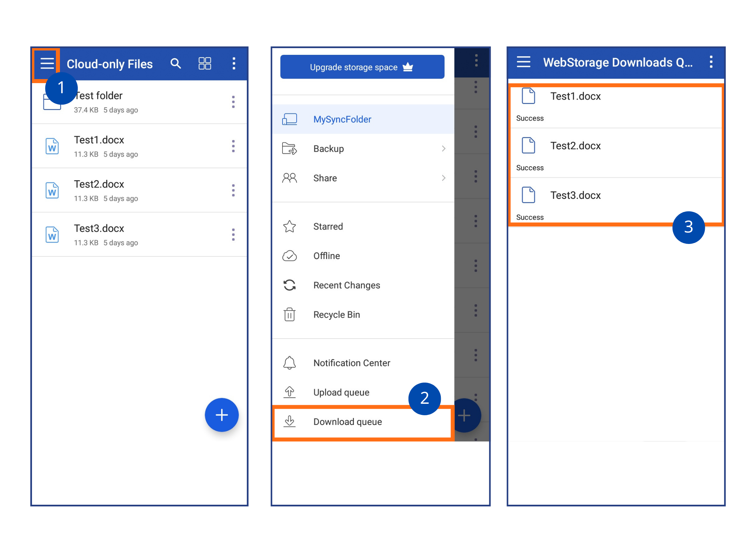Open Recent Changes from the drawer
The image size is (756, 534).
[363, 285]
